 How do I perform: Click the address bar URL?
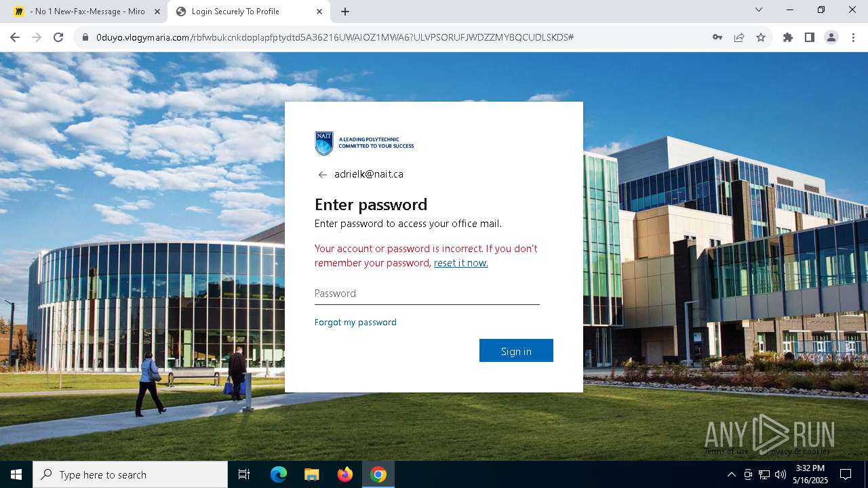[x=335, y=37]
